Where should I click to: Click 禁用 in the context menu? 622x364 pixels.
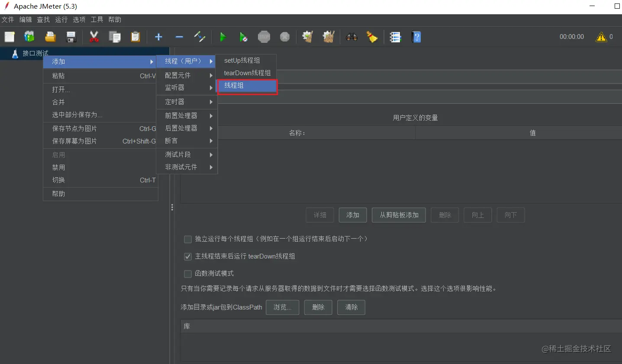[x=100, y=168]
